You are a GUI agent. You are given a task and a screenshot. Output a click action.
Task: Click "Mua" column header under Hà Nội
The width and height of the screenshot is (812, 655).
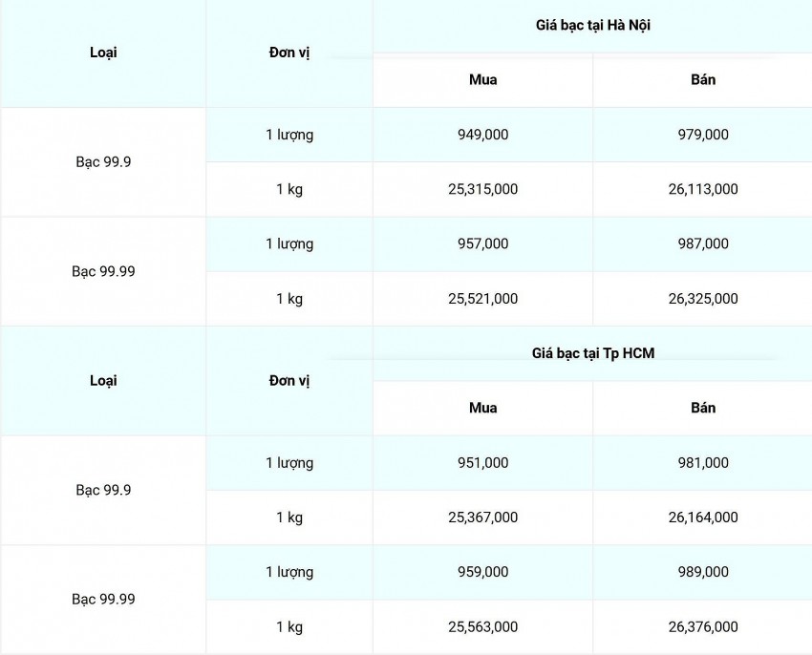[x=482, y=79]
